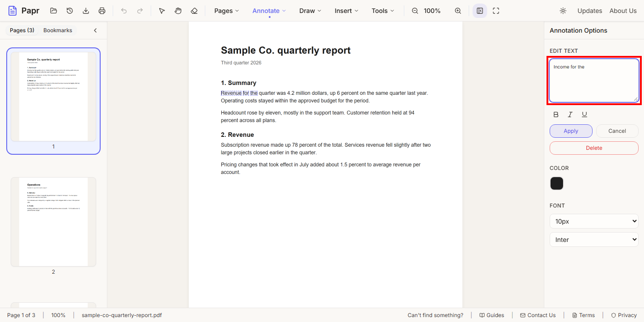Open the Guides link
644x322 pixels.
491,315
